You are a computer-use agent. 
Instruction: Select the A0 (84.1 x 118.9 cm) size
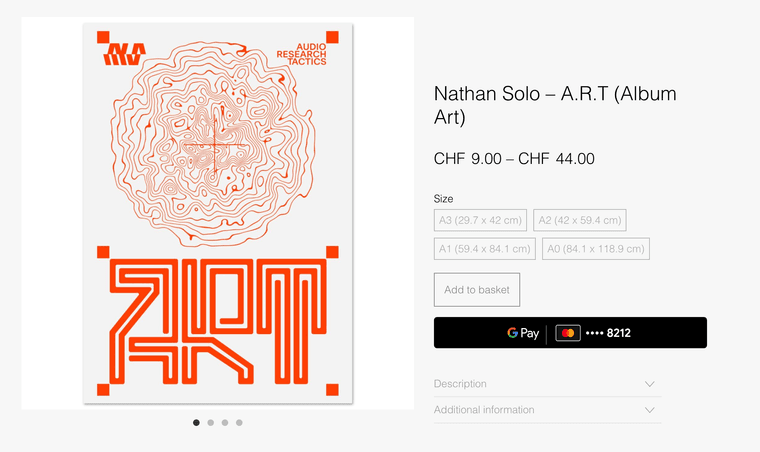[x=596, y=249]
